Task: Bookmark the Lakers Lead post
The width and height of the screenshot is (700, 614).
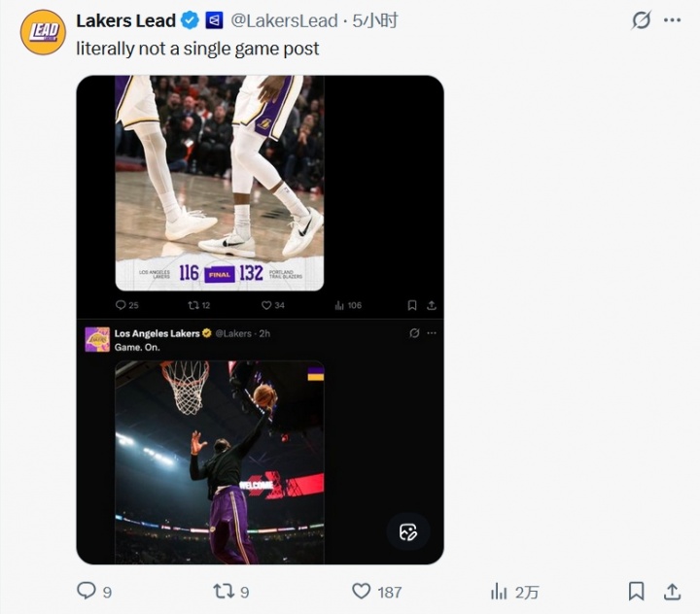Action: 636,591
